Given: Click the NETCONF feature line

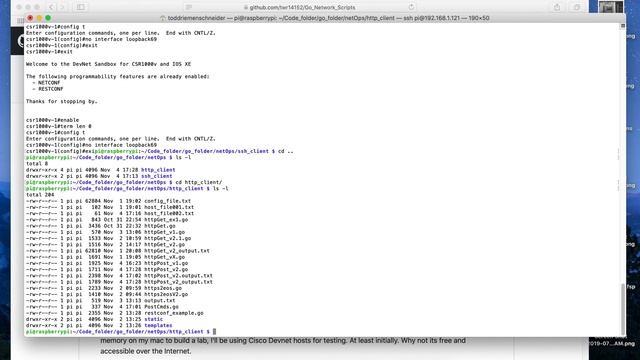Looking at the screenshot, I should click(x=46, y=82).
